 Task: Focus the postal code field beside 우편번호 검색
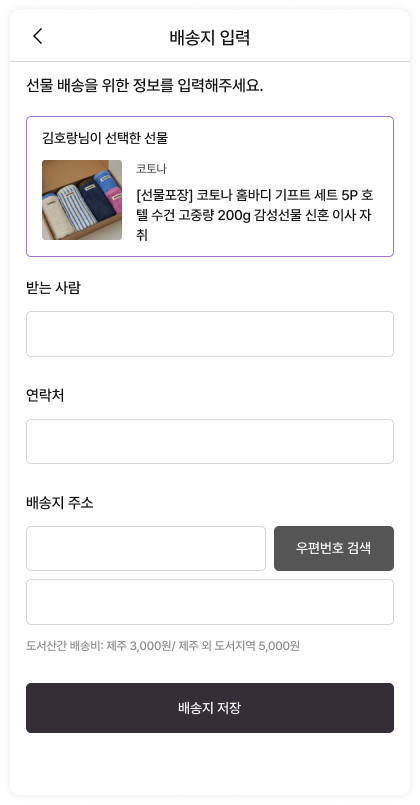click(146, 548)
